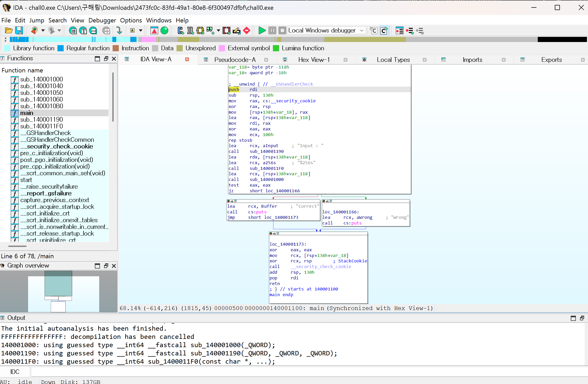
Task: Click the blue C code-creation toolbar icon
Action: pyautogui.click(x=181, y=31)
